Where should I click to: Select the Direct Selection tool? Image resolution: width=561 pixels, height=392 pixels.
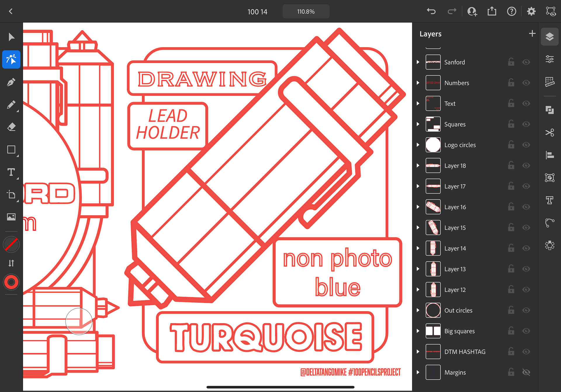(11, 59)
